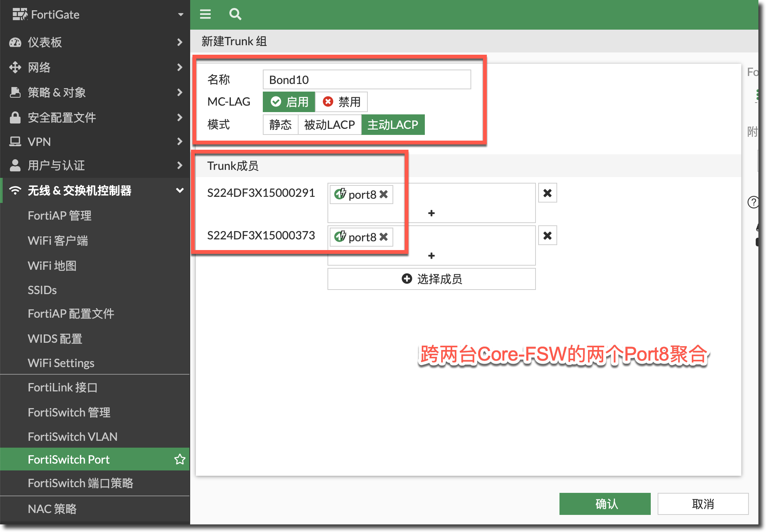The height and width of the screenshot is (532, 766).
Task: Favorite FortiSwitch Port with star icon
Action: pyautogui.click(x=180, y=459)
